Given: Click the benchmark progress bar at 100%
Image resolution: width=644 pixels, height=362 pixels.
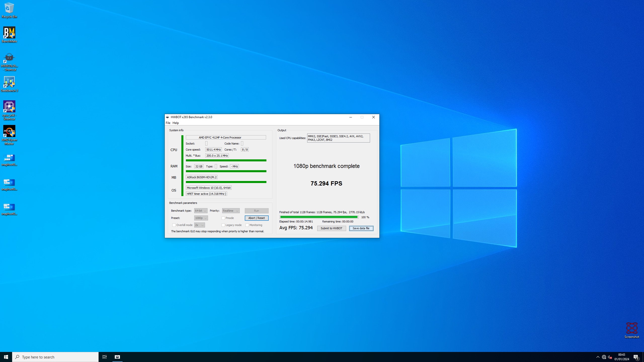Looking at the screenshot, I should [x=319, y=217].
